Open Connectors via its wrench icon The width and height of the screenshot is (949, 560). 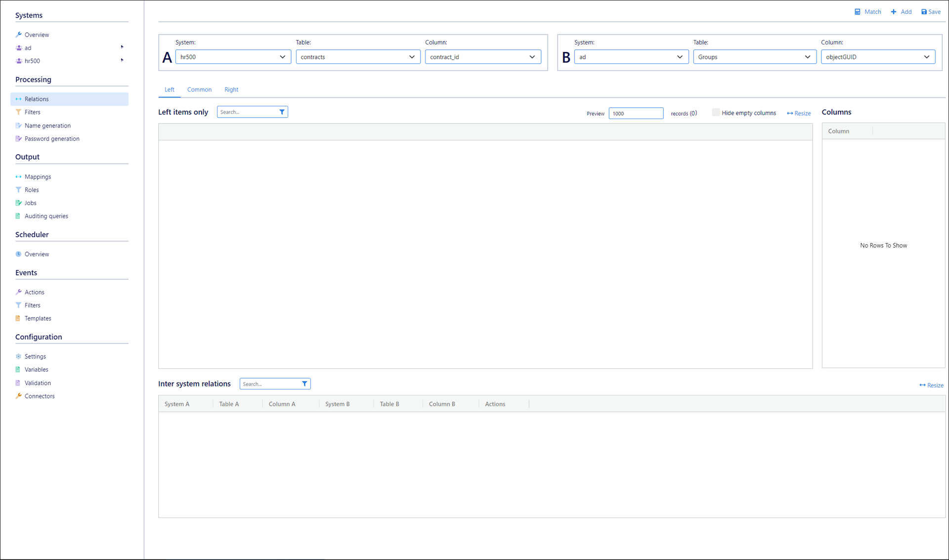pos(18,396)
